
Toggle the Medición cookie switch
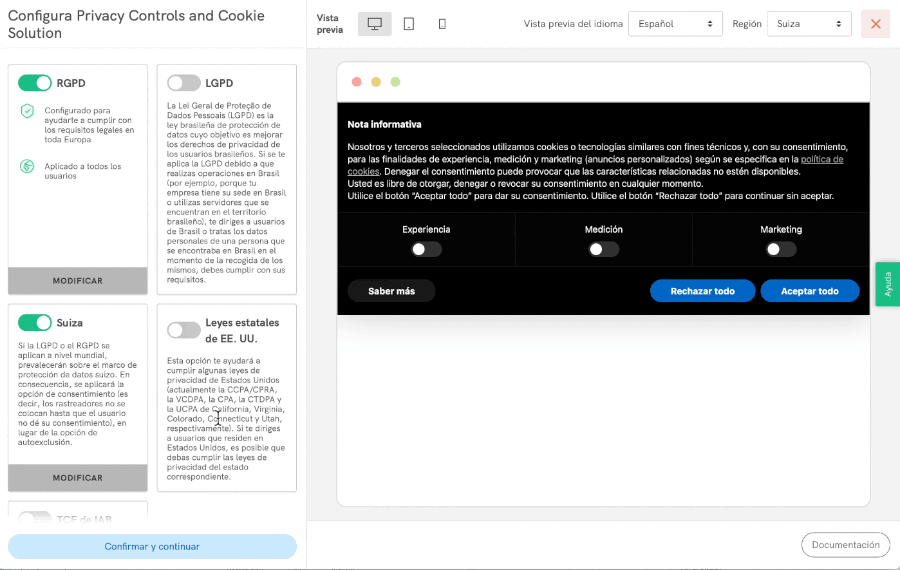(x=603, y=249)
